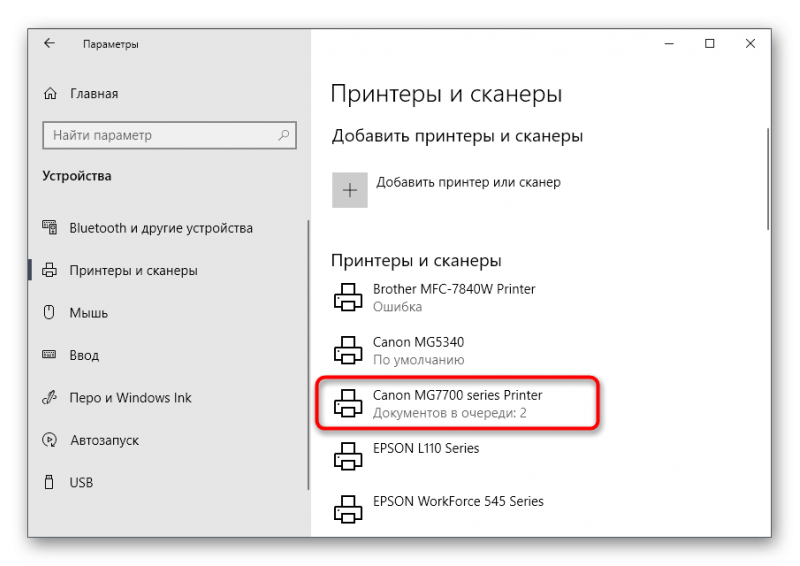800x566 pixels.
Task: Click Brother MFC-7840W printer icon
Action: (x=348, y=297)
